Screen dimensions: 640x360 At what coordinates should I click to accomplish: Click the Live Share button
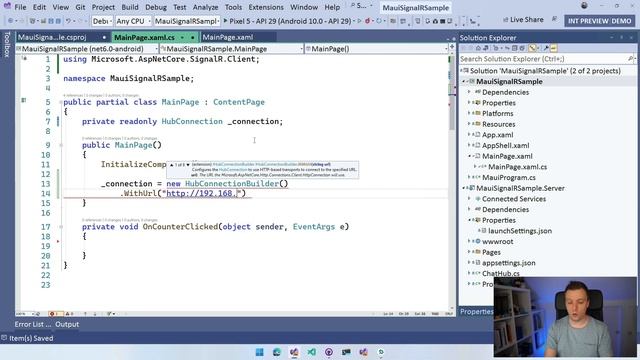[x=523, y=20]
